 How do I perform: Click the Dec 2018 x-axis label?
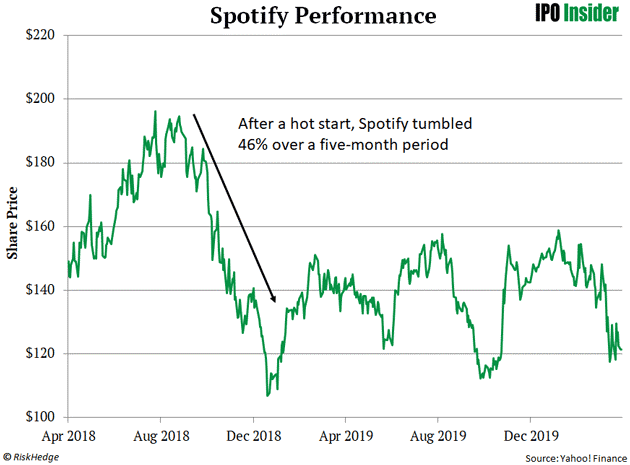(254, 436)
